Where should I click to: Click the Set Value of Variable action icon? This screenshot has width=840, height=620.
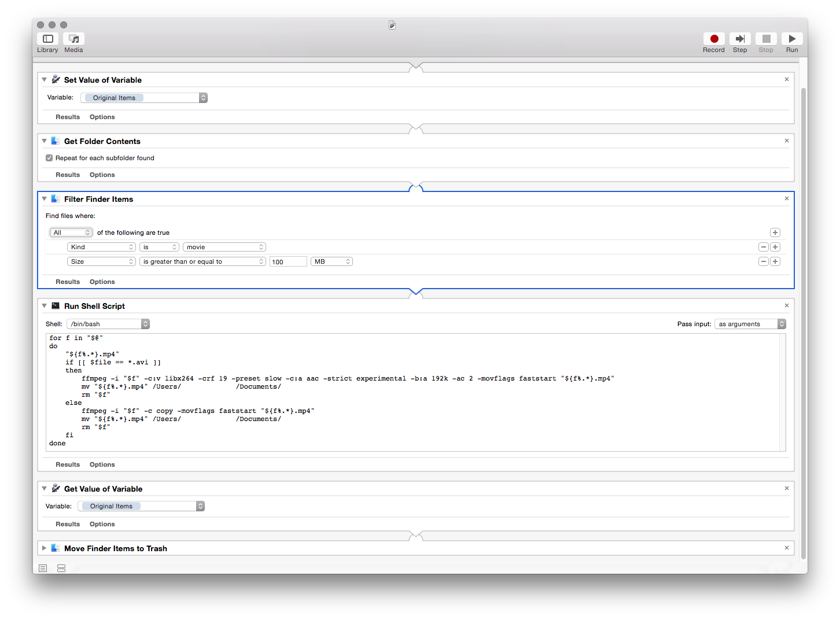click(x=56, y=79)
